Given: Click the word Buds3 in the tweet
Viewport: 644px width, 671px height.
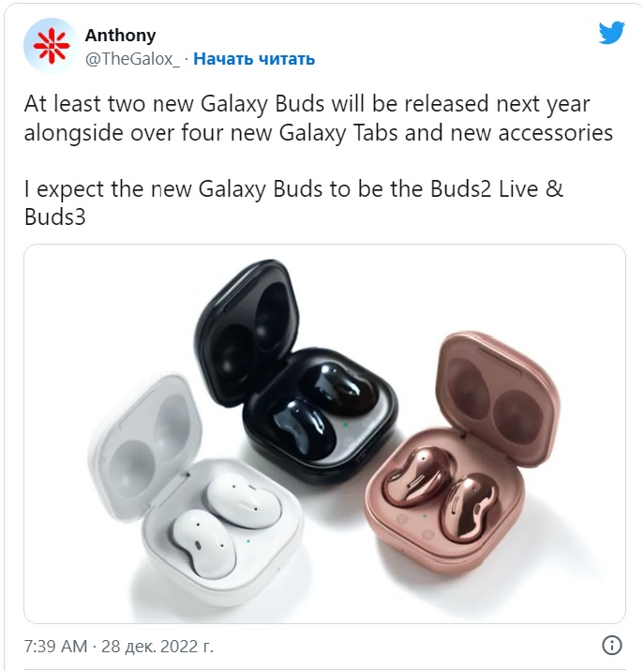Looking at the screenshot, I should (55, 217).
